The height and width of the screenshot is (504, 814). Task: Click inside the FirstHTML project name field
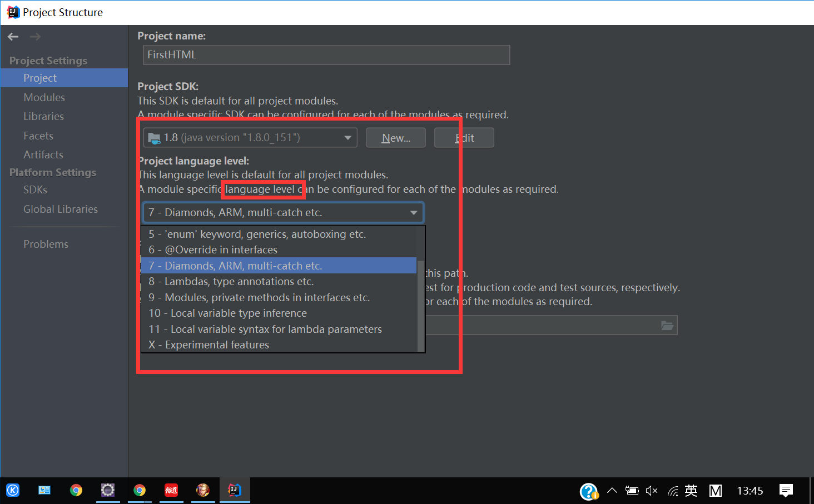(x=326, y=54)
